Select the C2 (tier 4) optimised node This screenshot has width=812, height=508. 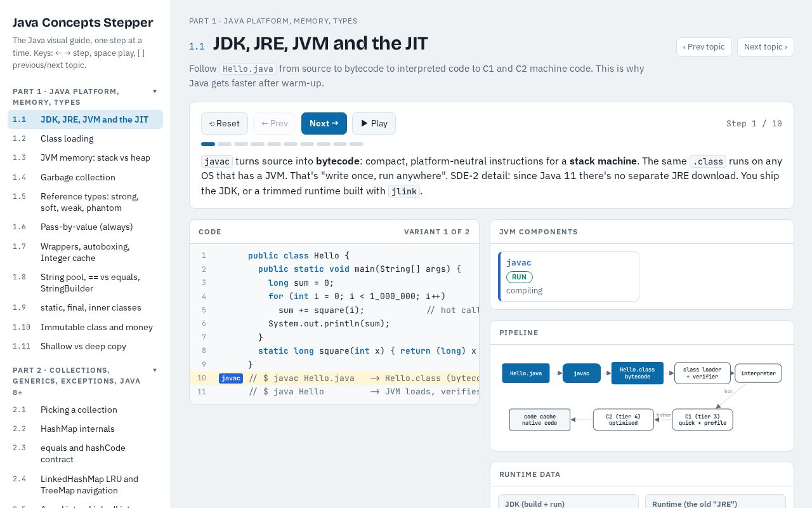[624, 420]
